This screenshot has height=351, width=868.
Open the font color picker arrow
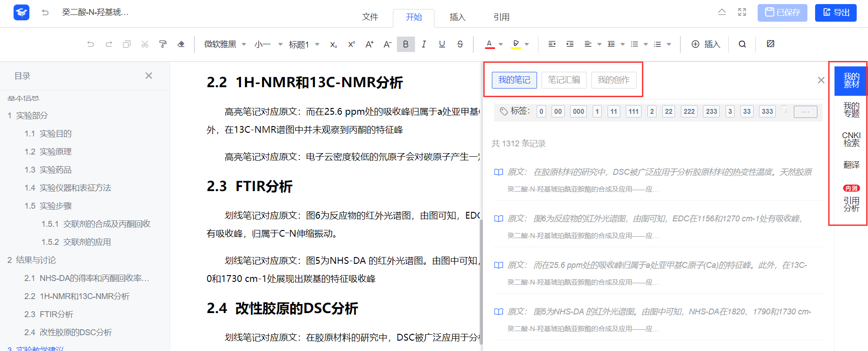[500, 44]
